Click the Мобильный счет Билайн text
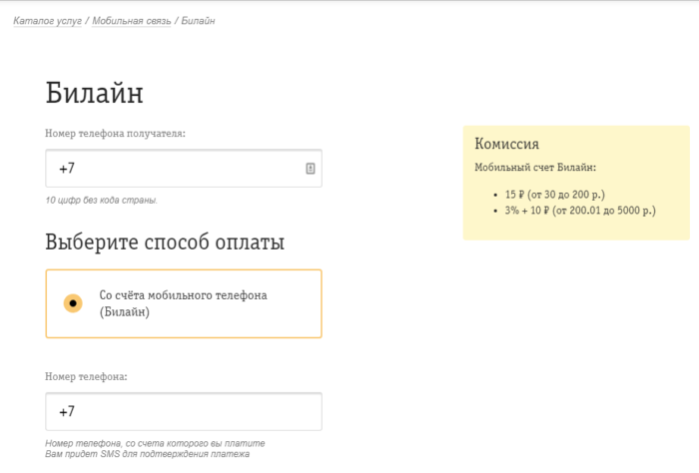The image size is (699, 473). coord(535,168)
